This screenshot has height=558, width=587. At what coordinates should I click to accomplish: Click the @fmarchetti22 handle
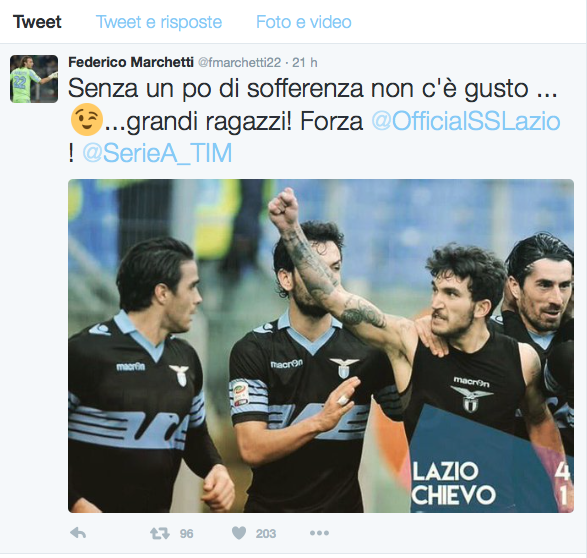tap(239, 62)
